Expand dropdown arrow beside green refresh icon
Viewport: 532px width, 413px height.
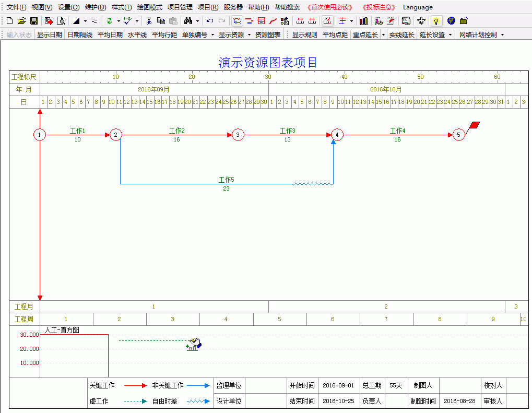119,21
